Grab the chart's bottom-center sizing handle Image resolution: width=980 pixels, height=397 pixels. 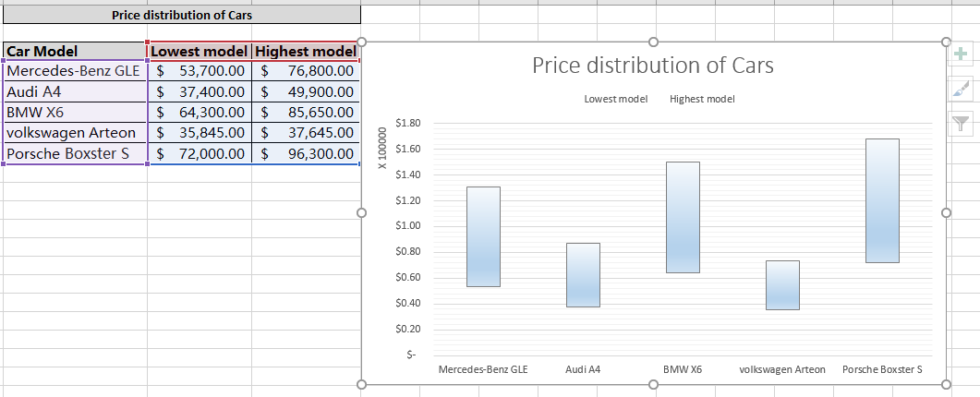[653, 384]
